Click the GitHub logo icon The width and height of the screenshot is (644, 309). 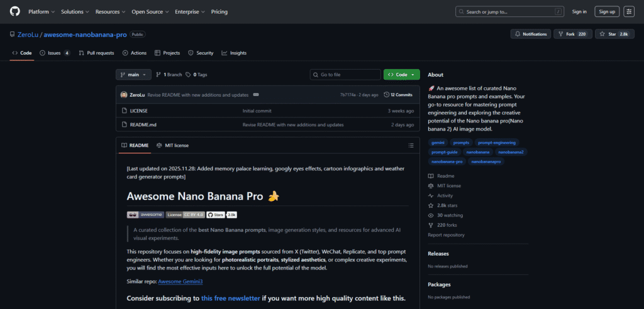14,11
